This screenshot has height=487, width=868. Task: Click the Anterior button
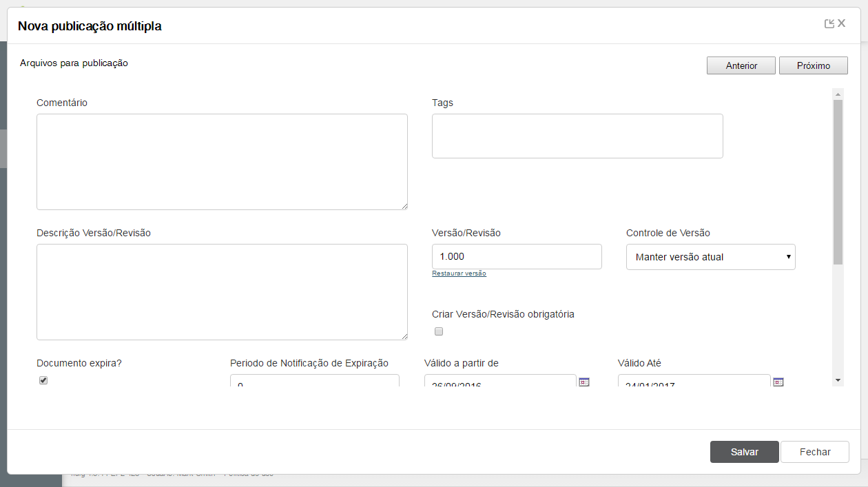[x=741, y=65]
